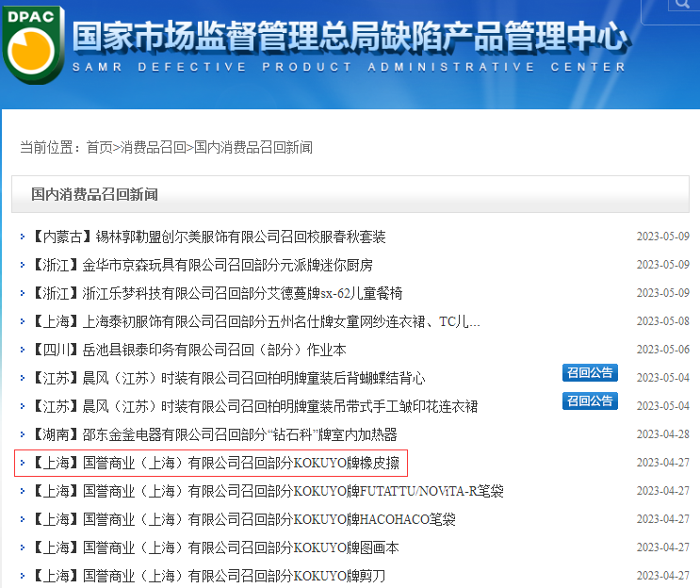Click 召回公告 badge for 后背蝴蝶结背心
Image resolution: width=700 pixels, height=588 pixels.
point(590,372)
